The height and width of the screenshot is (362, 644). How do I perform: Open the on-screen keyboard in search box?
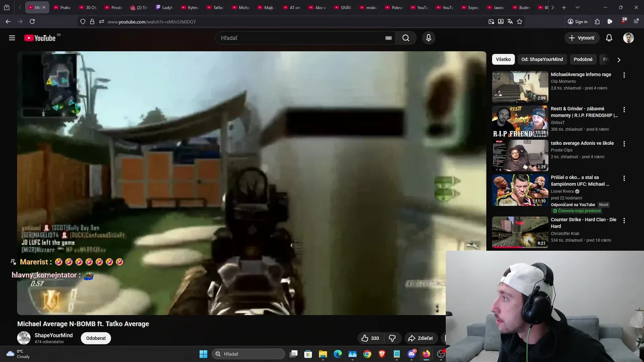[388, 38]
